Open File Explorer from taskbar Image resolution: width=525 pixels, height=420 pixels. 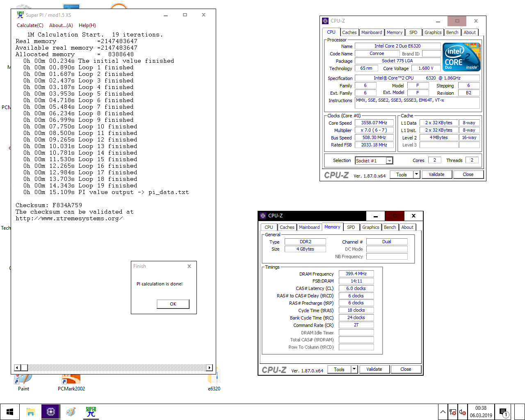(30, 412)
